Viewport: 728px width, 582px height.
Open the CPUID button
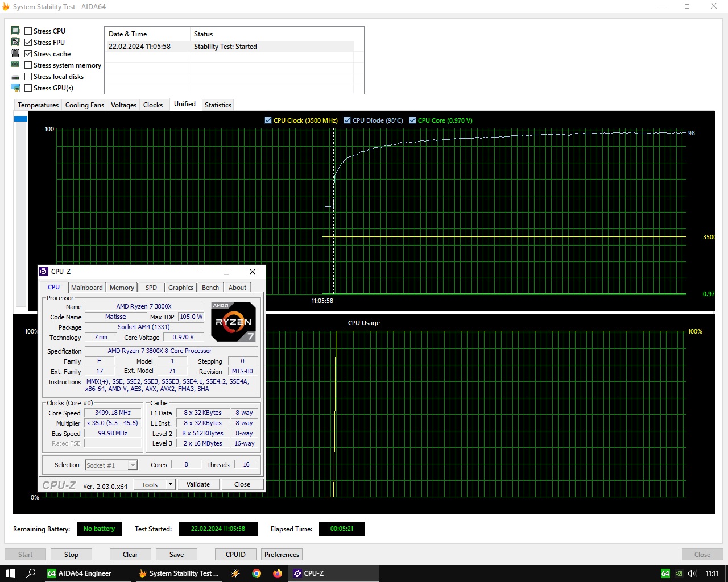pos(235,555)
